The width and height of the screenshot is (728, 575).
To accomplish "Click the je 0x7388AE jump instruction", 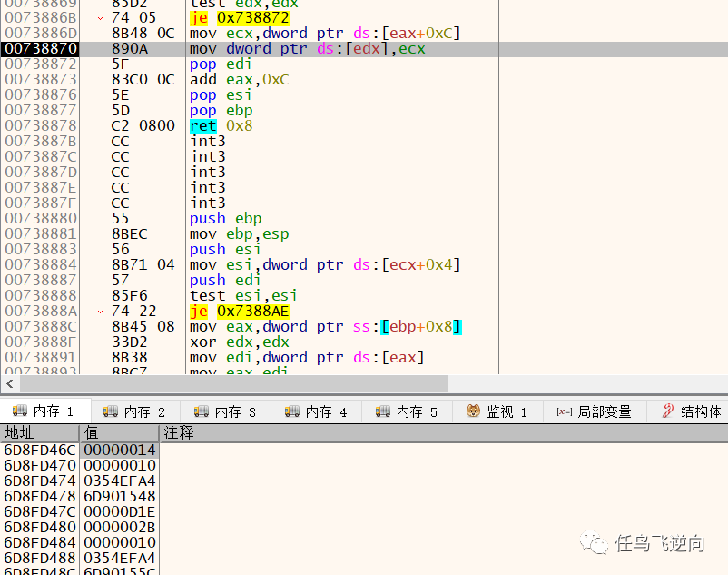I will (239, 312).
